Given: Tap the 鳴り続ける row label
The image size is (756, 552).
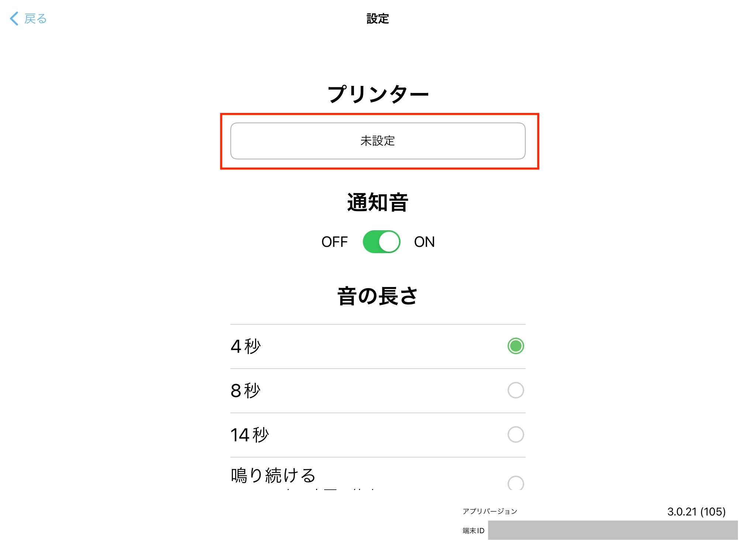Looking at the screenshot, I should [273, 475].
